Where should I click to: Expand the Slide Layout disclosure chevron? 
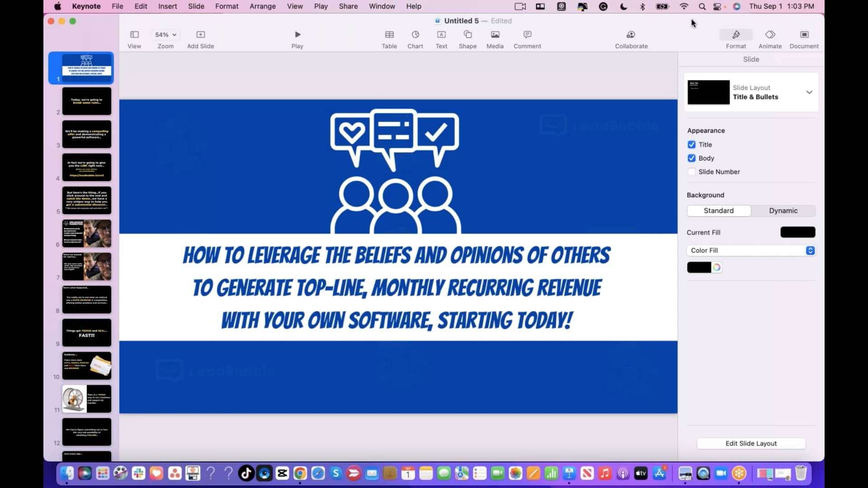pyautogui.click(x=809, y=92)
